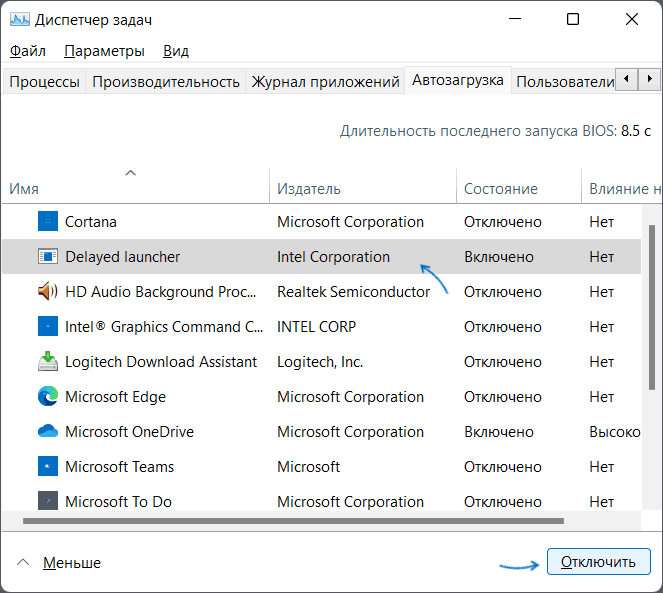Open the Файл menu
This screenshot has width=663, height=593.
coord(27,51)
